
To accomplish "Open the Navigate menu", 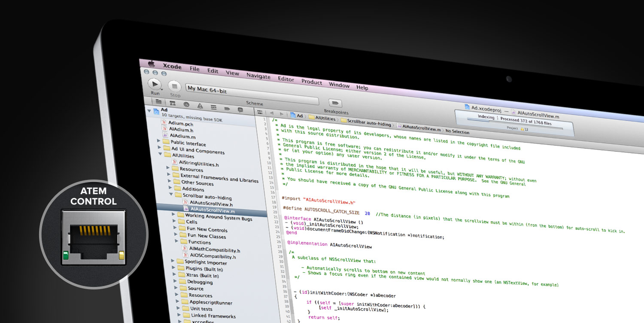I will [x=258, y=76].
